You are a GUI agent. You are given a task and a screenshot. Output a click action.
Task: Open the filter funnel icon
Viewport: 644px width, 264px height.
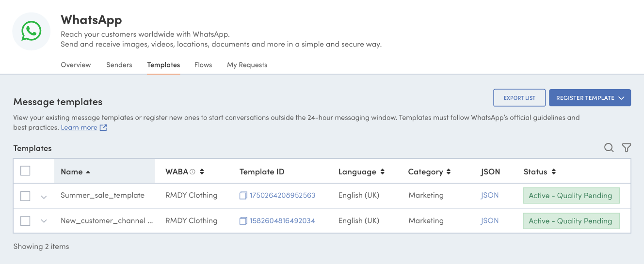(627, 148)
